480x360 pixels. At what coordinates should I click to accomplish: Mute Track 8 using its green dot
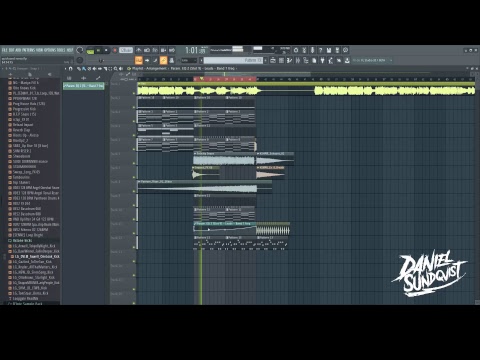tap(134, 191)
